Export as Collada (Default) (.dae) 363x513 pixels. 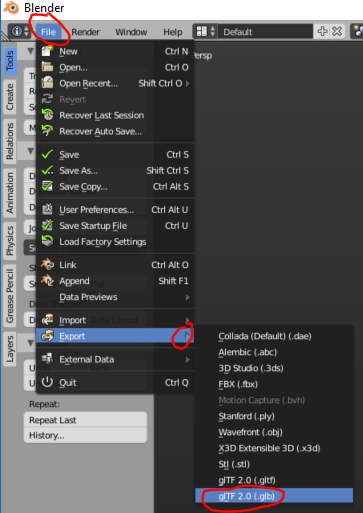pos(274,336)
